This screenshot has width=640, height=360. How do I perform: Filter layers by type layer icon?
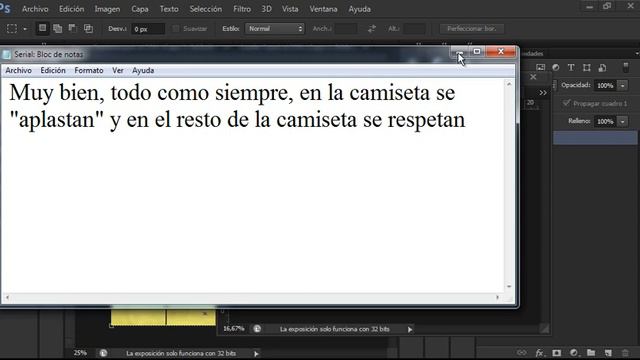571,68
